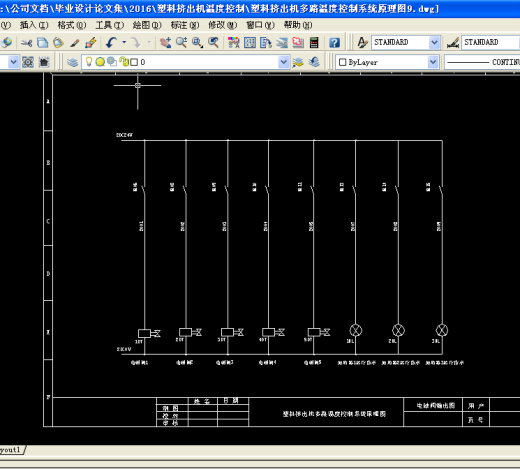Click the Copy icon in toolbar

pyautogui.click(x=42, y=43)
